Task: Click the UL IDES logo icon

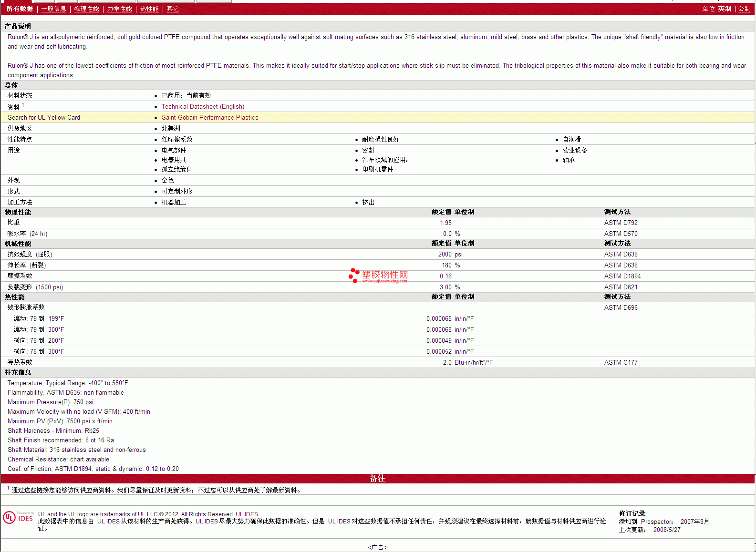Action: tap(18, 518)
